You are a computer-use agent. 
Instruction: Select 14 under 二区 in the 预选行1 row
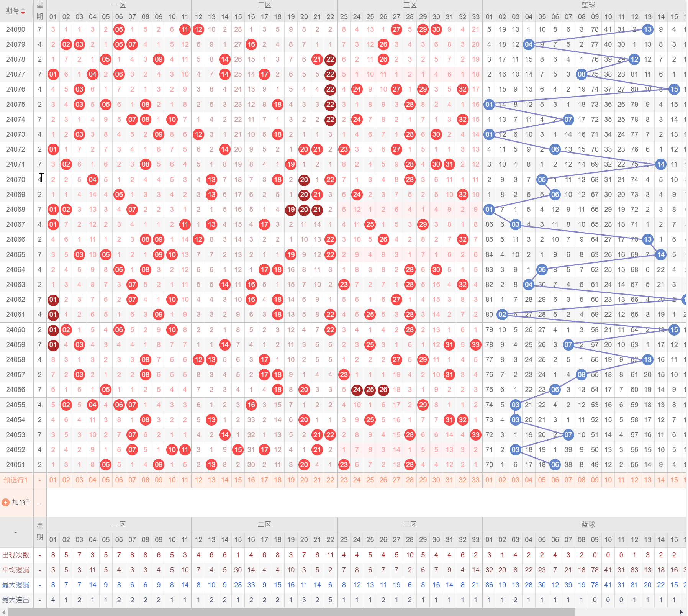tap(225, 480)
